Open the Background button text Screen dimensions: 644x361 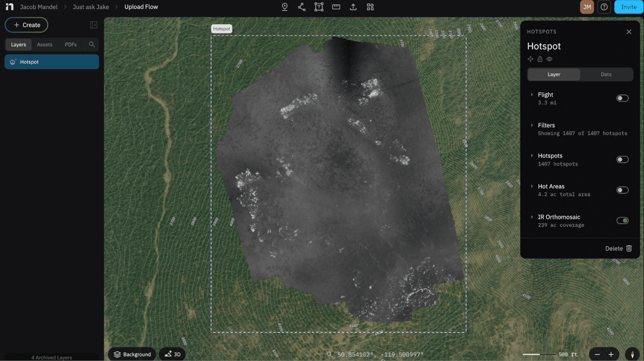[x=137, y=355]
